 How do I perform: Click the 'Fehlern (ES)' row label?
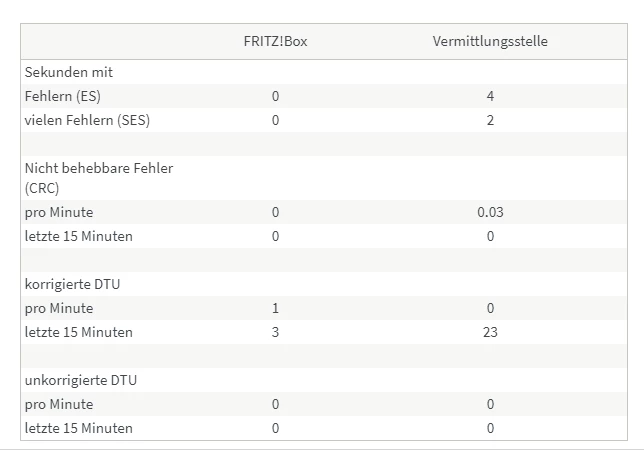pos(63,96)
